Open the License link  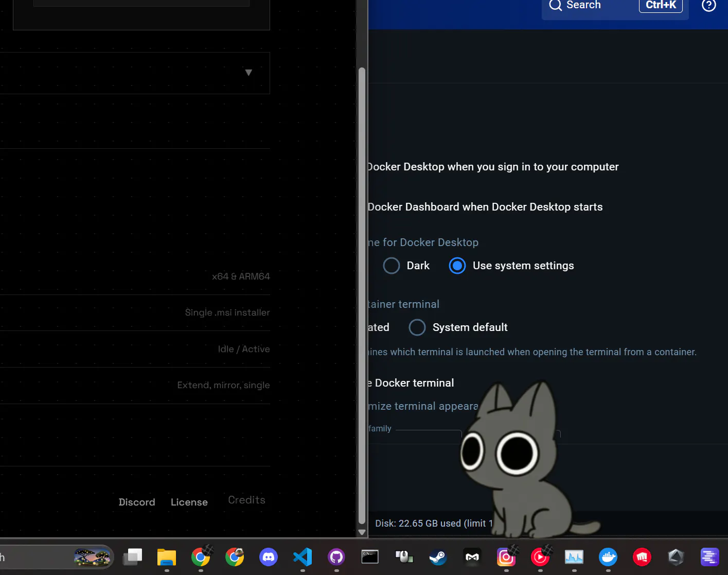pyautogui.click(x=189, y=502)
